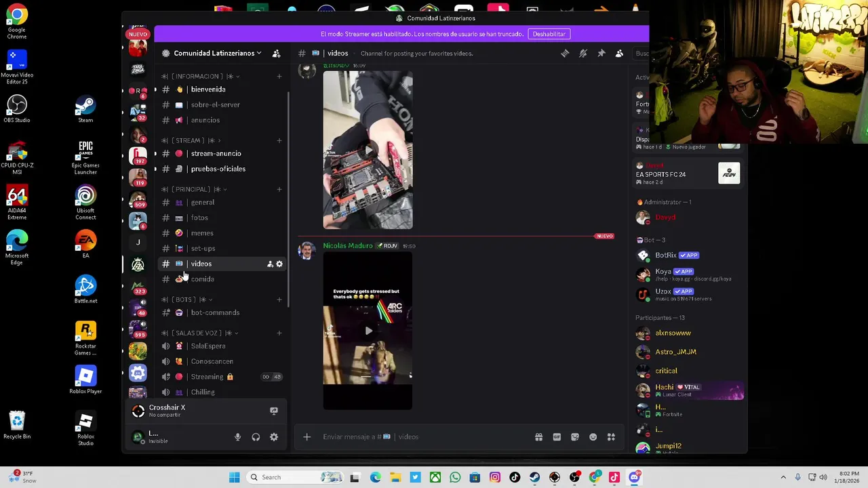Open the apps launcher icon in message bar
The height and width of the screenshot is (488, 868).
point(611,437)
